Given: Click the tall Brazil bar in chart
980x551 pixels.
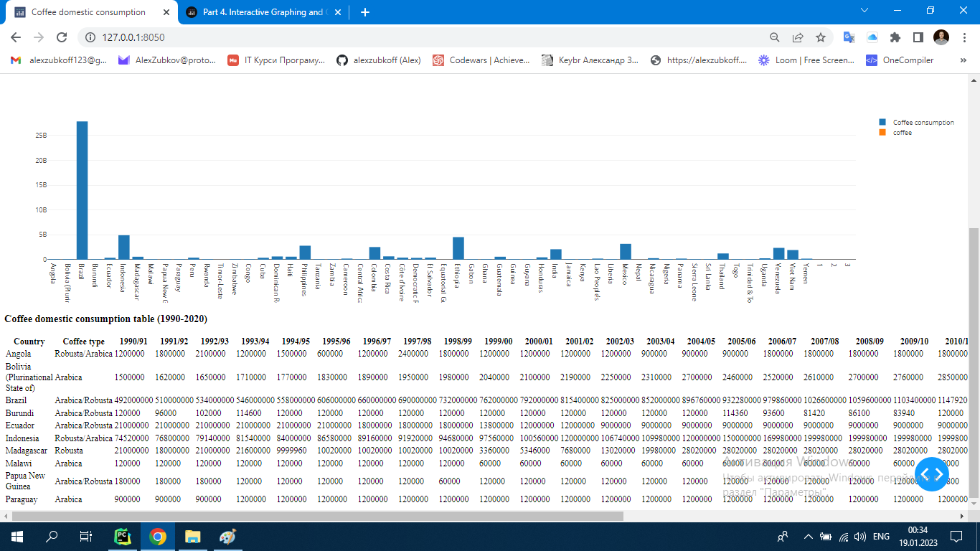Looking at the screenshot, I should [x=83, y=190].
